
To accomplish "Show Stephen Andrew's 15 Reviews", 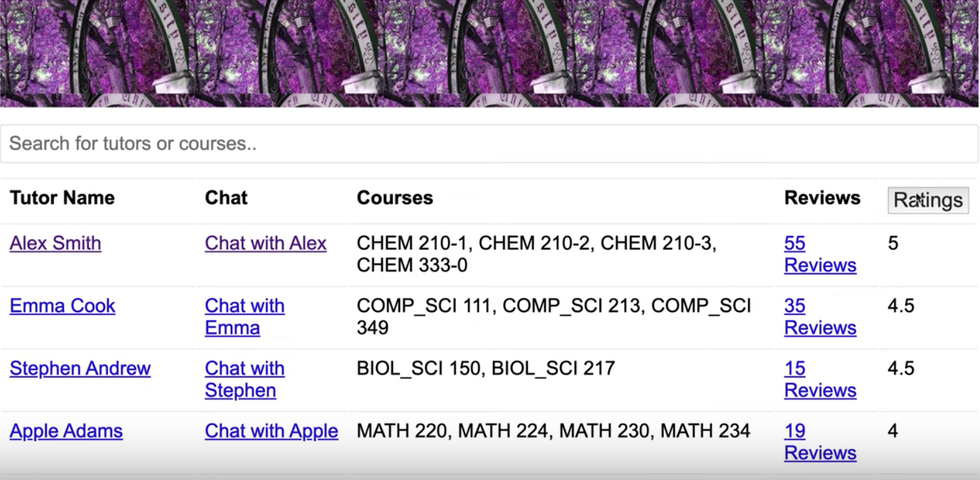I will [x=820, y=380].
